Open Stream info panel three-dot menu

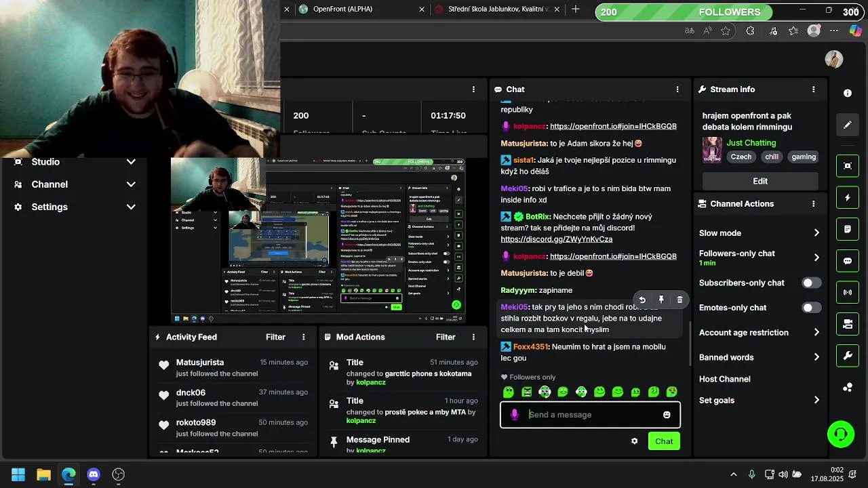[813, 89]
